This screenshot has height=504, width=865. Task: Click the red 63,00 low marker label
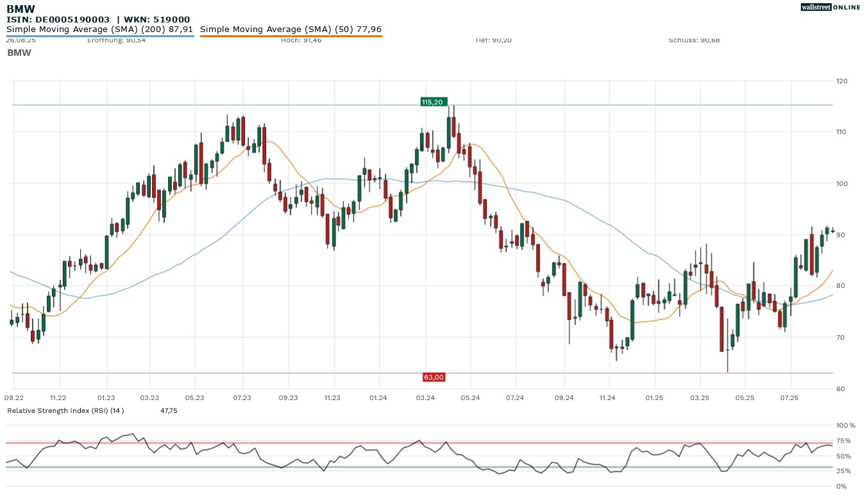pyautogui.click(x=434, y=377)
